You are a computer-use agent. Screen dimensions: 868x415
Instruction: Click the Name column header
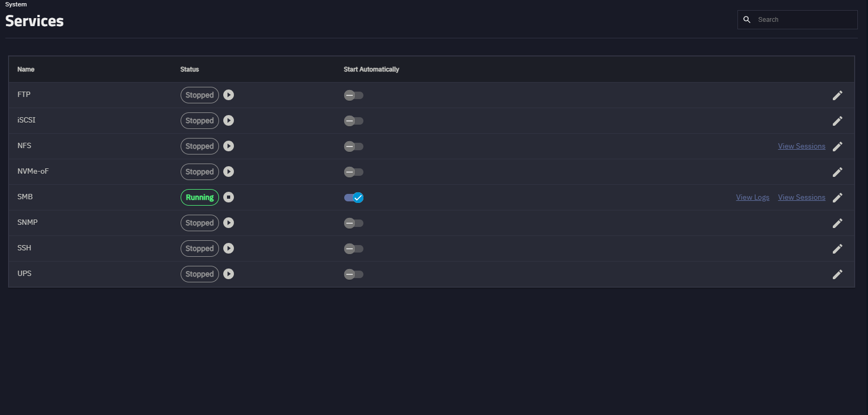pyautogui.click(x=26, y=69)
